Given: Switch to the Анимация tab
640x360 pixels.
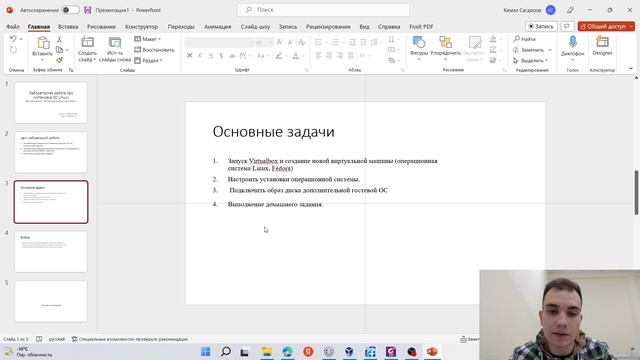Looking at the screenshot, I should click(x=218, y=27).
